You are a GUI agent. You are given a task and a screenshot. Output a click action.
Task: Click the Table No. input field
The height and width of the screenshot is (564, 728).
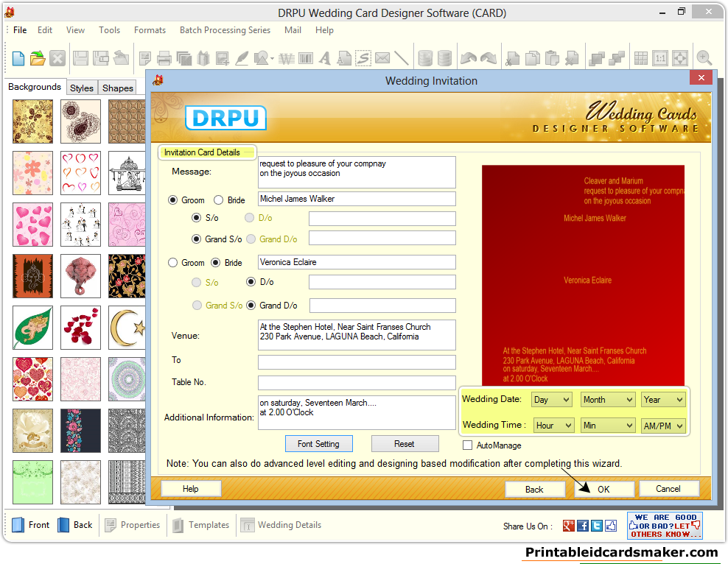point(357,383)
